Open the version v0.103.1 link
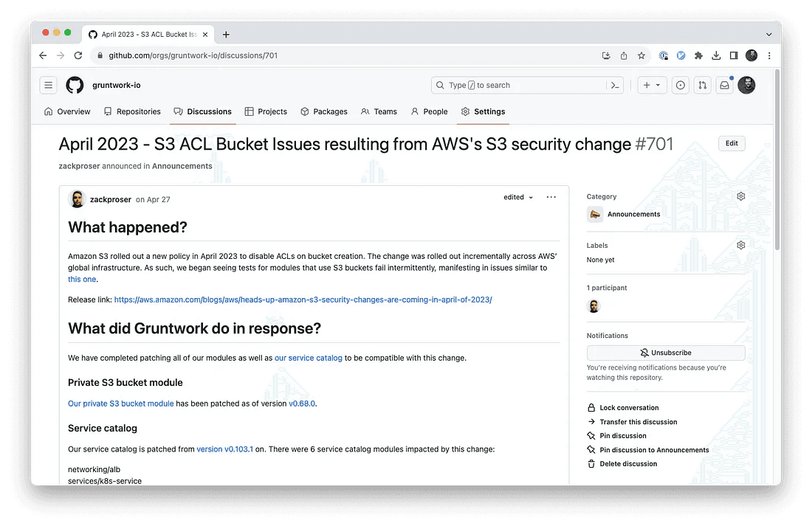This screenshot has width=812, height=526. [224, 449]
